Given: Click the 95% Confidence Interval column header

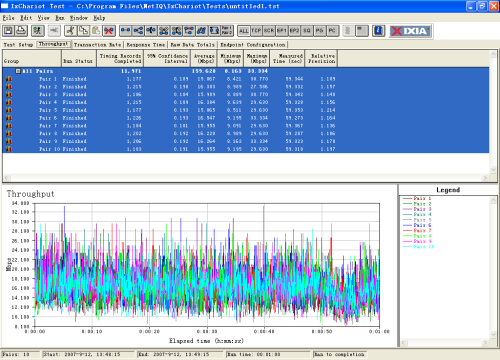Looking at the screenshot, I should (167, 59).
